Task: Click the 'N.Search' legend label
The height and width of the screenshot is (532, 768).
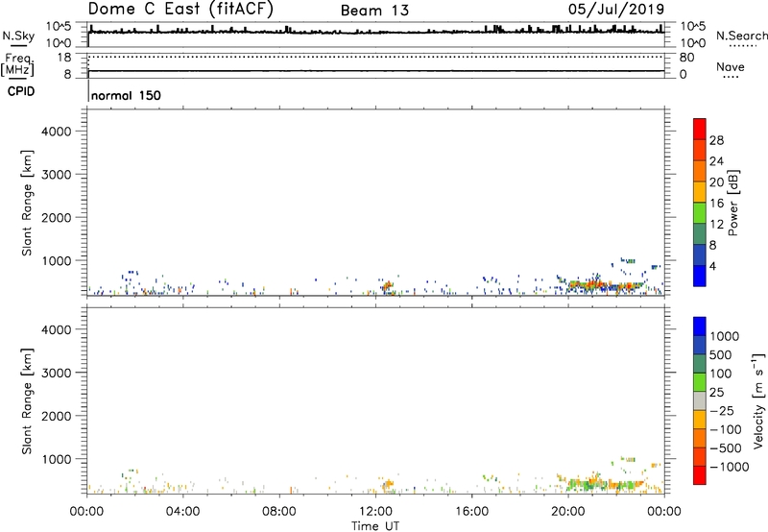Action: coord(741,36)
